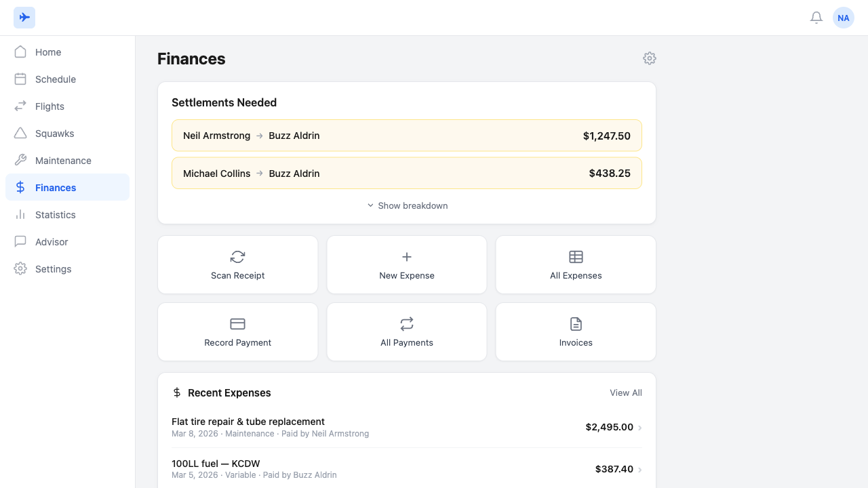868x488 pixels.
Task: Open details of the flat tire repair expense
Action: click(407, 427)
